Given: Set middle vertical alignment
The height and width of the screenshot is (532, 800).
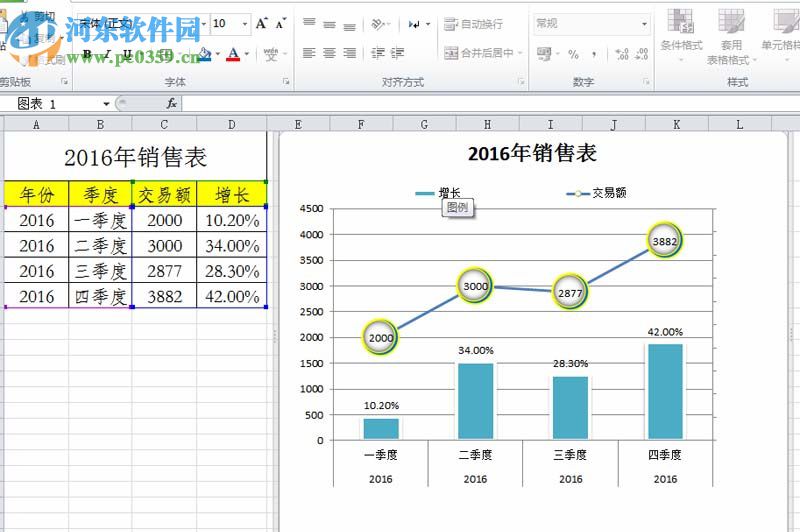Looking at the screenshot, I should pyautogui.click(x=330, y=23).
